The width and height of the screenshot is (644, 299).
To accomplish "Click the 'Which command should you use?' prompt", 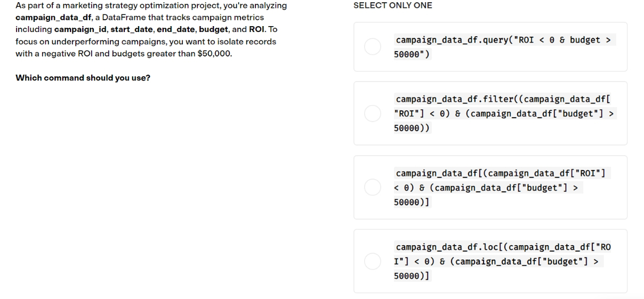I will [83, 78].
